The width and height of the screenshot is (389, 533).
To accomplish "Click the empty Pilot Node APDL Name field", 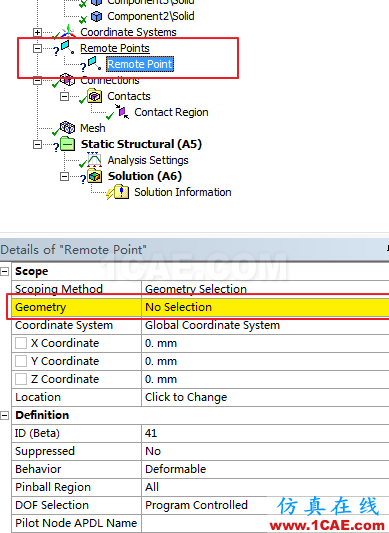I will [x=265, y=523].
